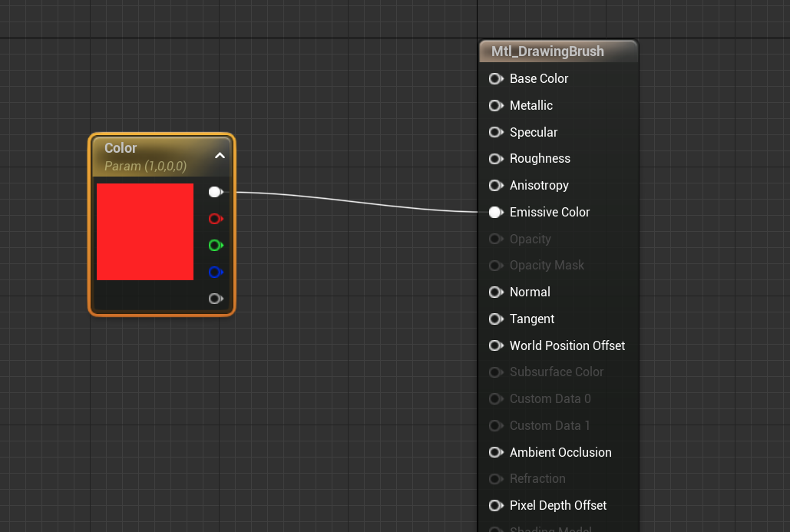790x532 pixels.
Task: Click the Subsurface Color label
Action: click(557, 372)
